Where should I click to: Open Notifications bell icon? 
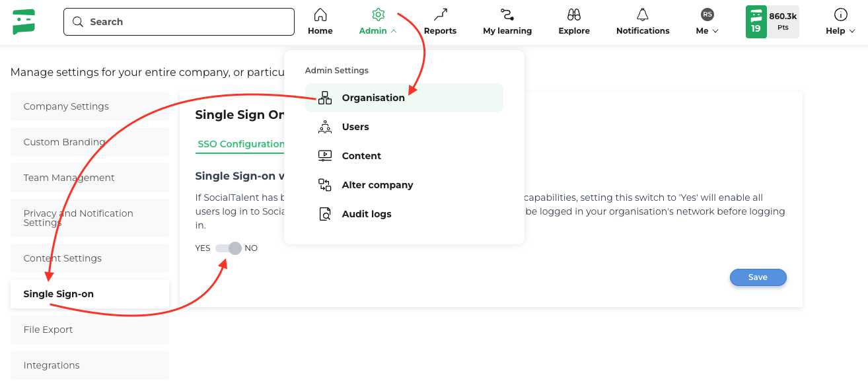pyautogui.click(x=643, y=15)
